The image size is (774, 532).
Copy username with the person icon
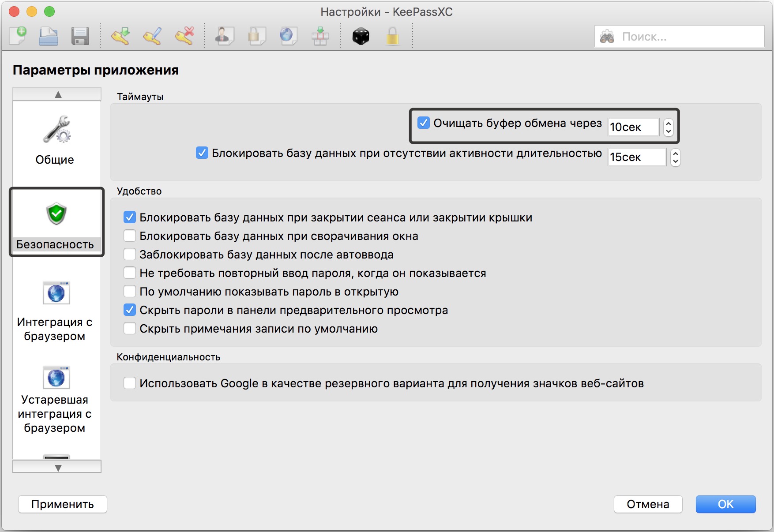click(x=225, y=36)
